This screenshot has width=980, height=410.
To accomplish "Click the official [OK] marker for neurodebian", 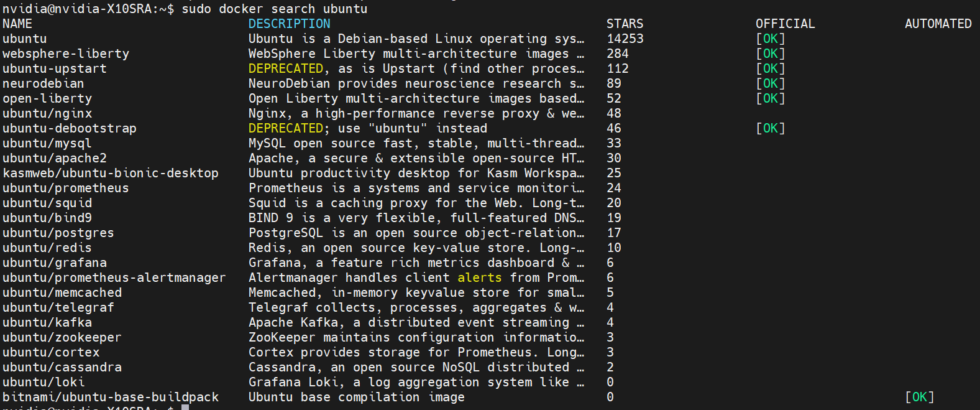I will tap(770, 83).
